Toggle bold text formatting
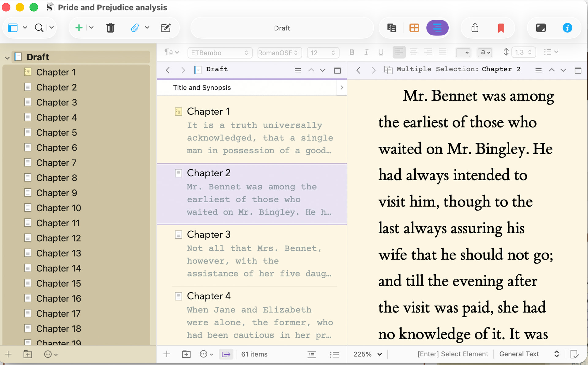Screen dimensions: 588x365 (x=352, y=52)
